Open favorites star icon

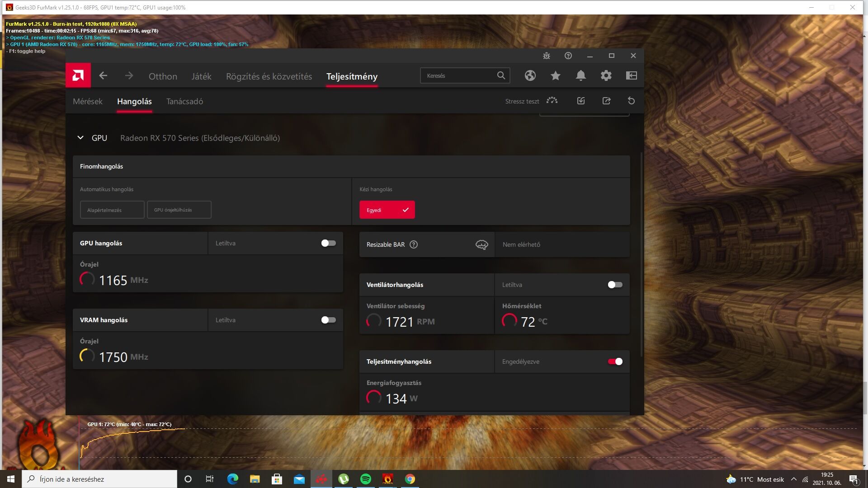(x=556, y=75)
